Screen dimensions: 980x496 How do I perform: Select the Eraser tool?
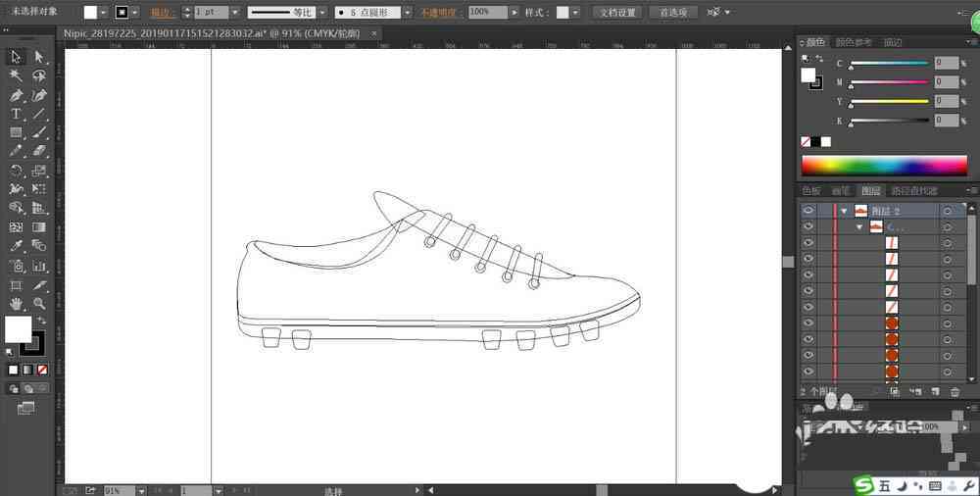pos(39,151)
